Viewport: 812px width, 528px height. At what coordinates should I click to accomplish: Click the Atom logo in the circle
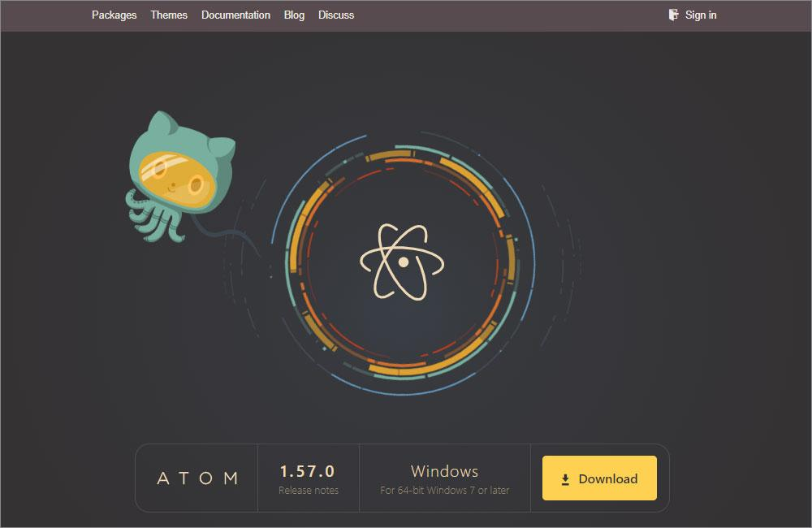coord(403,262)
